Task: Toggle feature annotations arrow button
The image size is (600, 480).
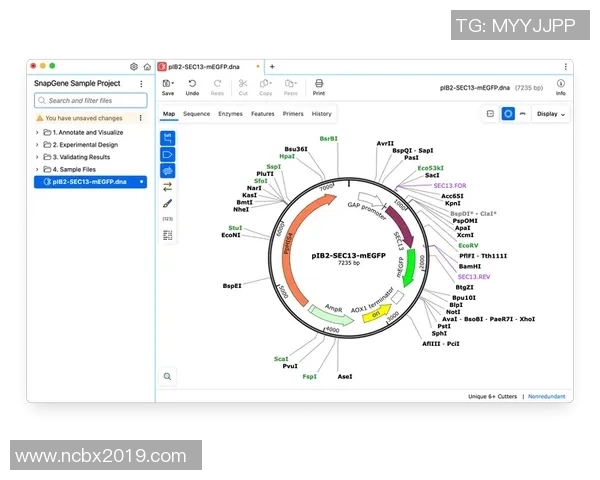Action: 168,154
